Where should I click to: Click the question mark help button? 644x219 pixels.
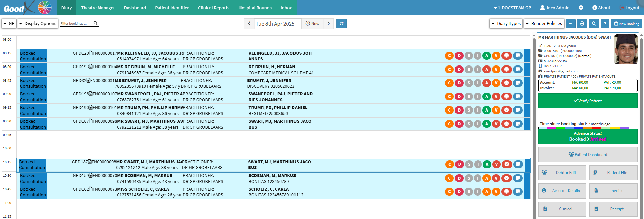point(605,24)
